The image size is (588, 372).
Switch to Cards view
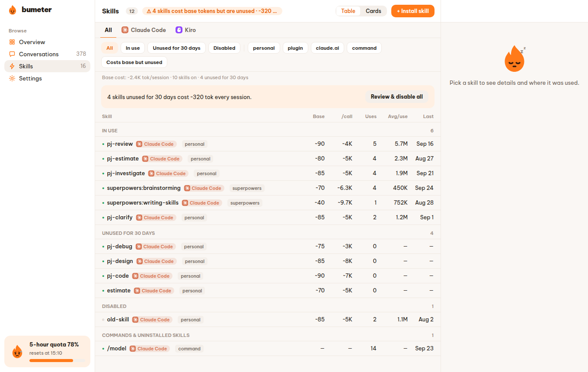pyautogui.click(x=374, y=11)
